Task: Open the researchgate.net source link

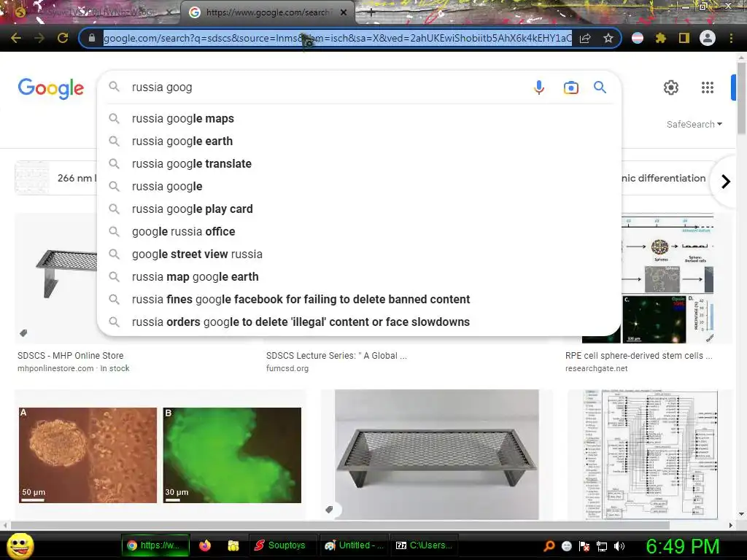Action: tap(596, 368)
